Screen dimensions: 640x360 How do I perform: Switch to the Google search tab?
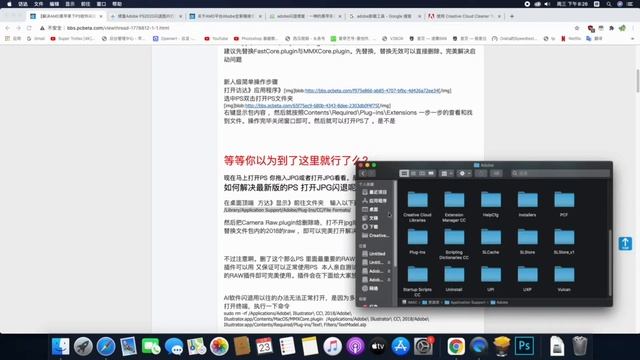click(x=385, y=16)
